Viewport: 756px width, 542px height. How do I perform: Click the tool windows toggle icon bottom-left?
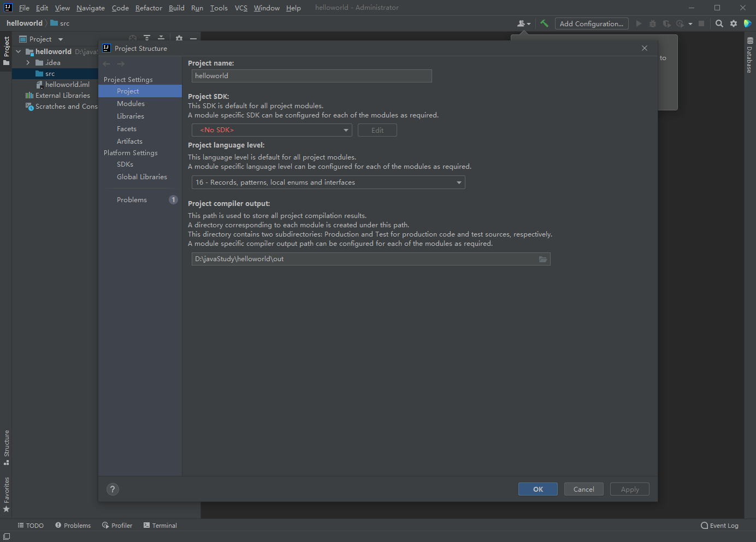click(x=7, y=537)
